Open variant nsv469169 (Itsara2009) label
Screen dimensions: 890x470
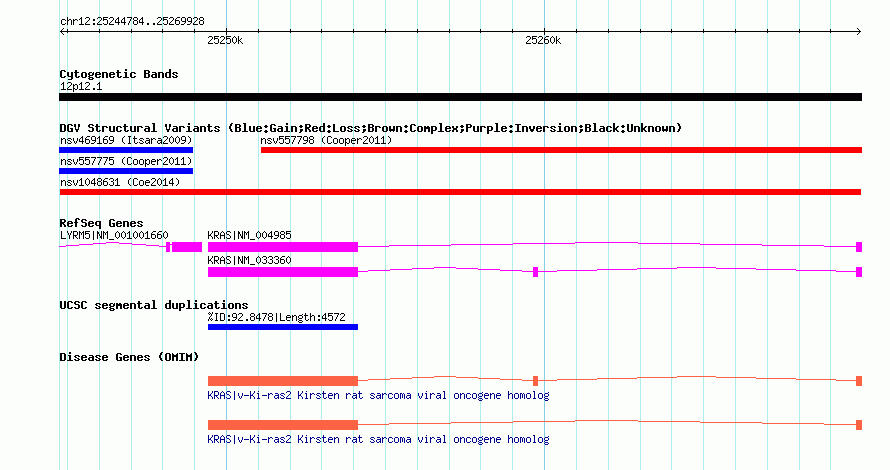pyautogui.click(x=126, y=140)
